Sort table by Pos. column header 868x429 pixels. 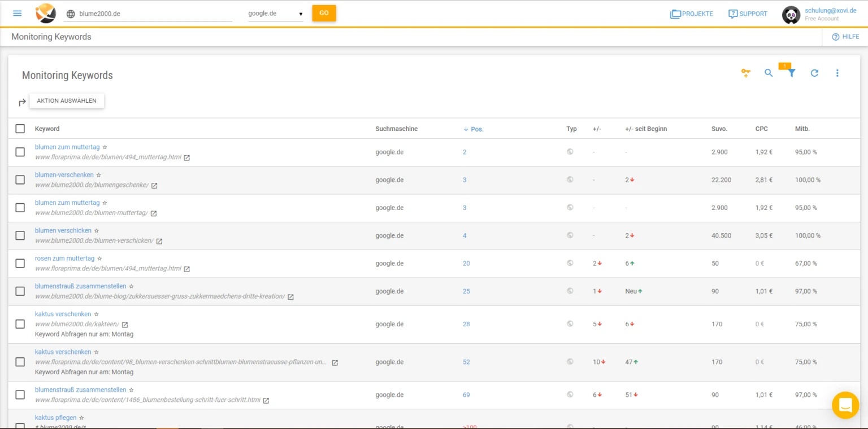(x=476, y=129)
